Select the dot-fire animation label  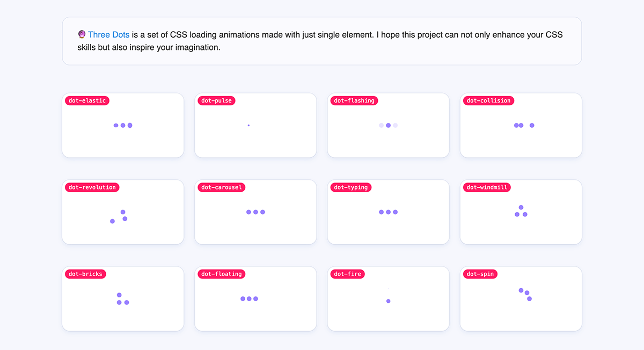coord(347,274)
